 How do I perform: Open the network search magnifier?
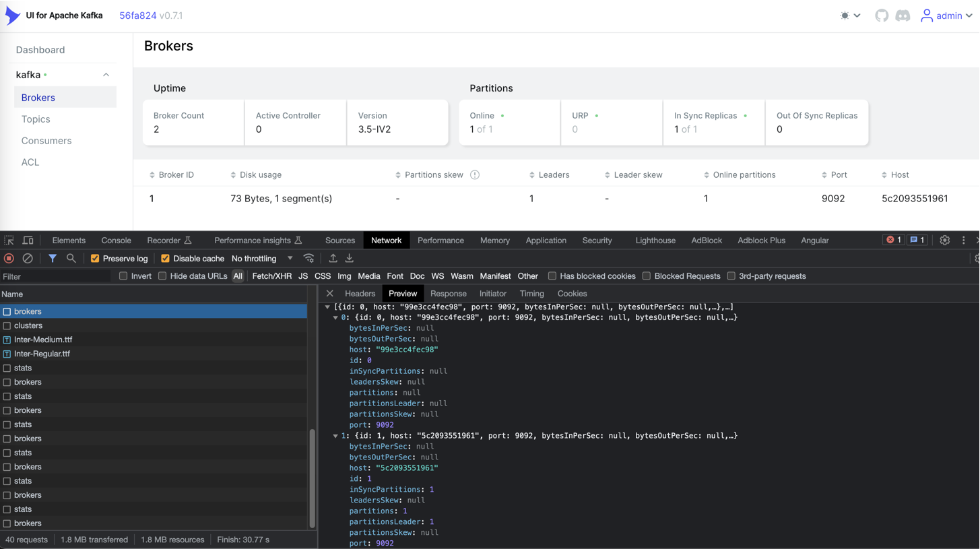pyautogui.click(x=70, y=258)
